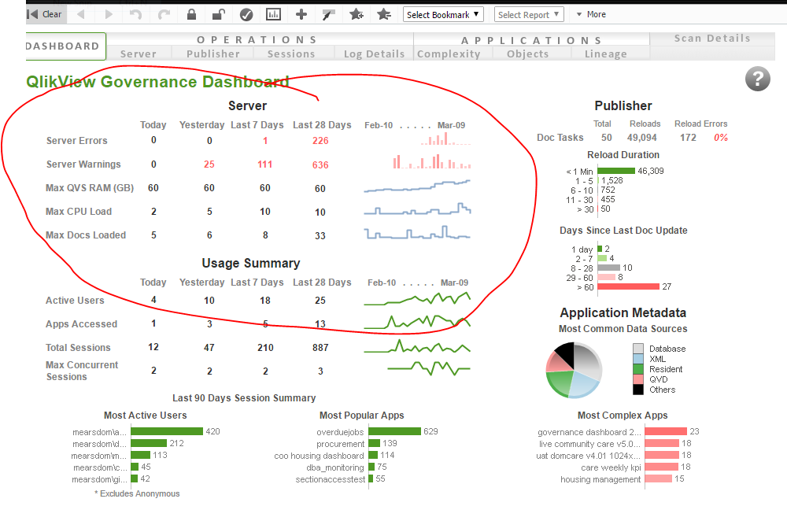Viewport: 787px width, 532px height.
Task: Select the '< 1 Min' reload duration bar
Action: (616, 171)
